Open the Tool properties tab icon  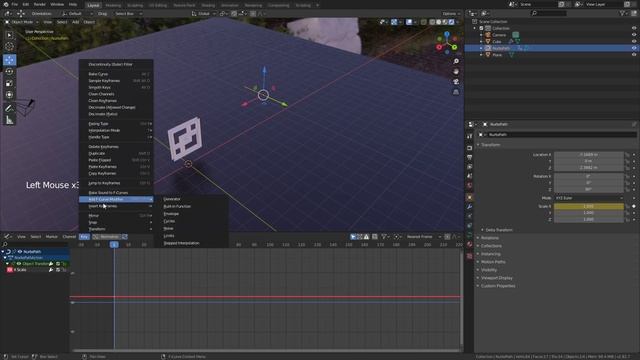(469, 136)
